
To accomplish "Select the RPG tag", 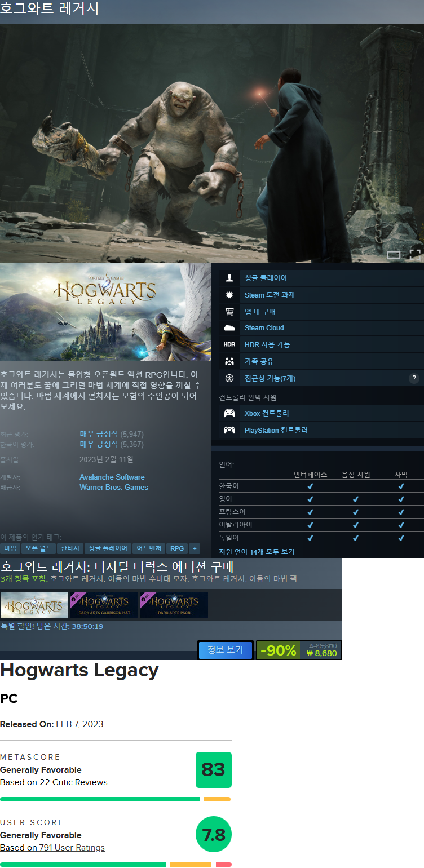I will coord(177,548).
